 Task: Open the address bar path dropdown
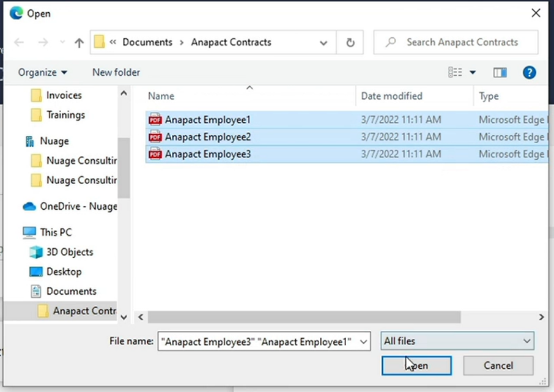323,43
